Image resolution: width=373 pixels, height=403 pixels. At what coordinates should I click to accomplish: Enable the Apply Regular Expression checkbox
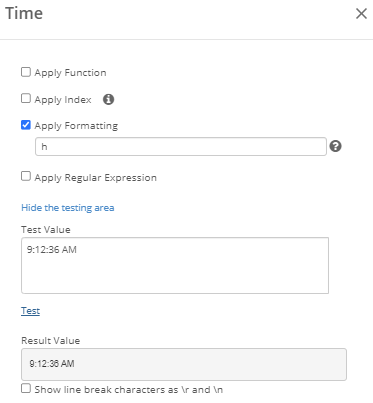[x=26, y=176]
